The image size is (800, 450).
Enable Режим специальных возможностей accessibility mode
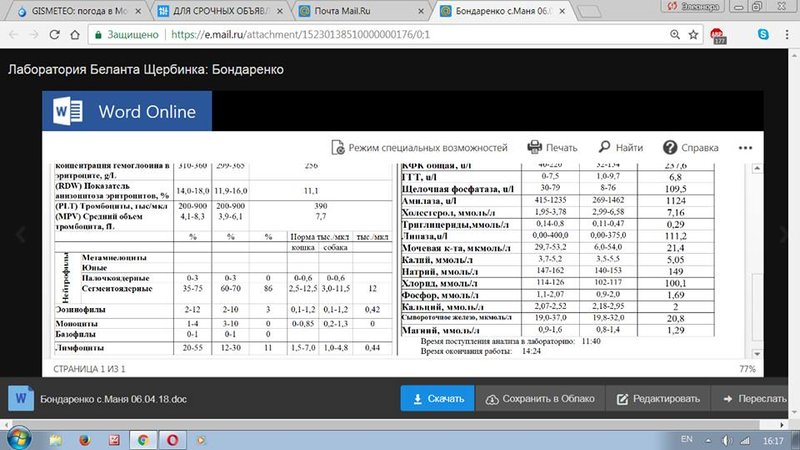click(419, 147)
